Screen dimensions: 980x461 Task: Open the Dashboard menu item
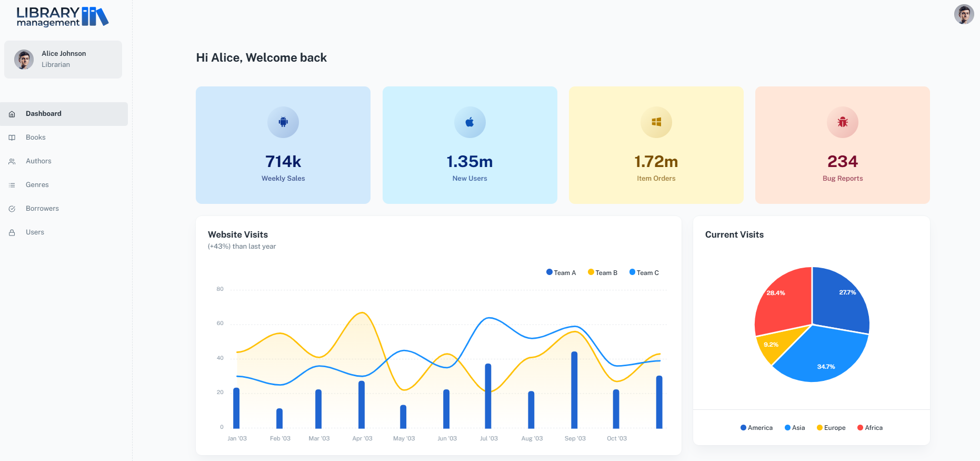[x=64, y=114]
